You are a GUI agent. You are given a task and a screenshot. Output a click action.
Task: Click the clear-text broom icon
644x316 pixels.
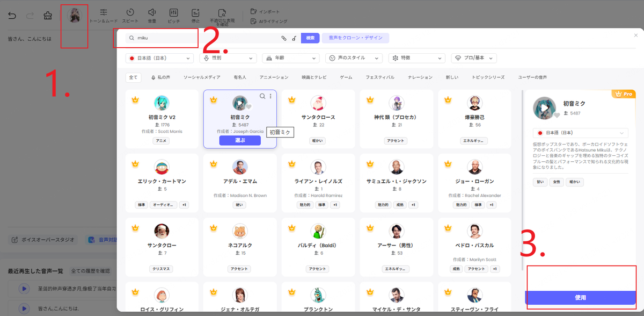48,16
